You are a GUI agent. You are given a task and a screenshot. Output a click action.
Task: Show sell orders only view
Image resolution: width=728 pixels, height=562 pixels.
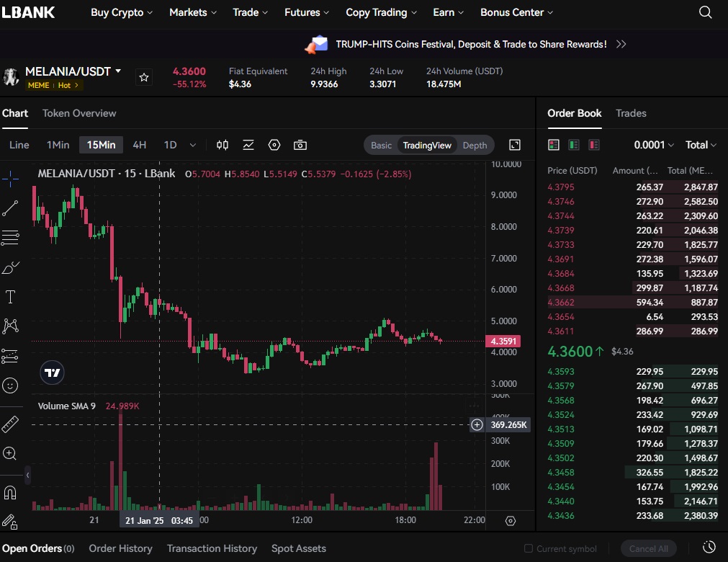pyautogui.click(x=594, y=145)
